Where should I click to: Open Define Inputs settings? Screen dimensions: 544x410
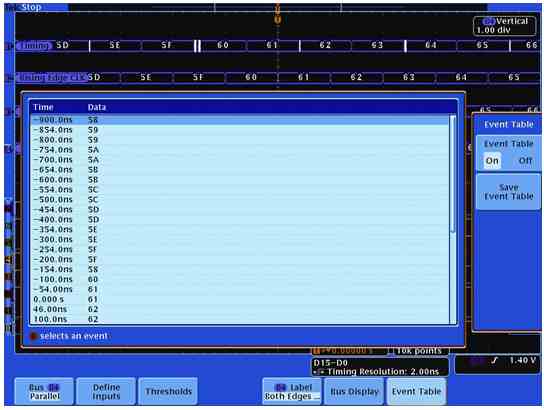tap(106, 391)
